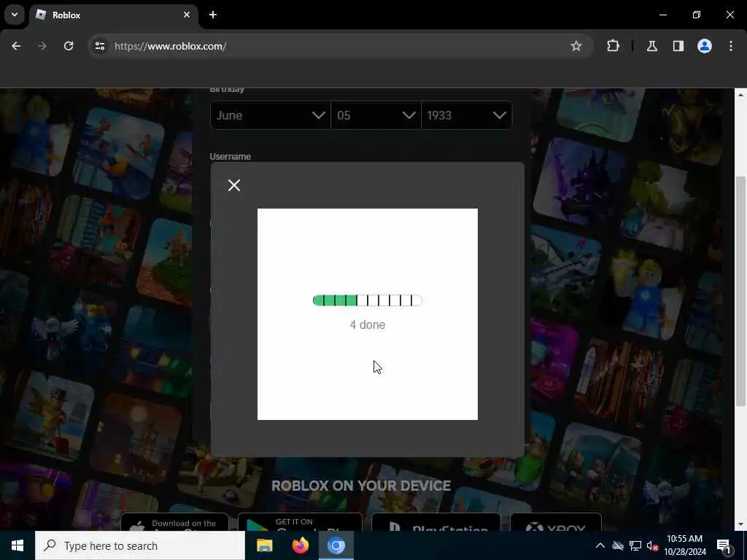Click the scrollbar down arrow
Viewport: 747px width, 560px height.
click(x=740, y=525)
